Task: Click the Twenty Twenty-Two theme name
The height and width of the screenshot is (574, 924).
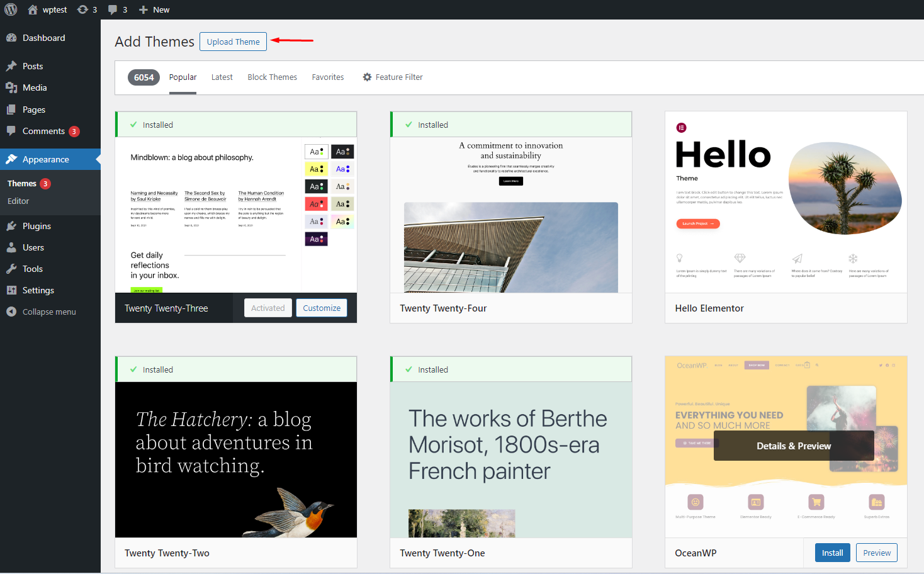Action: click(x=167, y=553)
